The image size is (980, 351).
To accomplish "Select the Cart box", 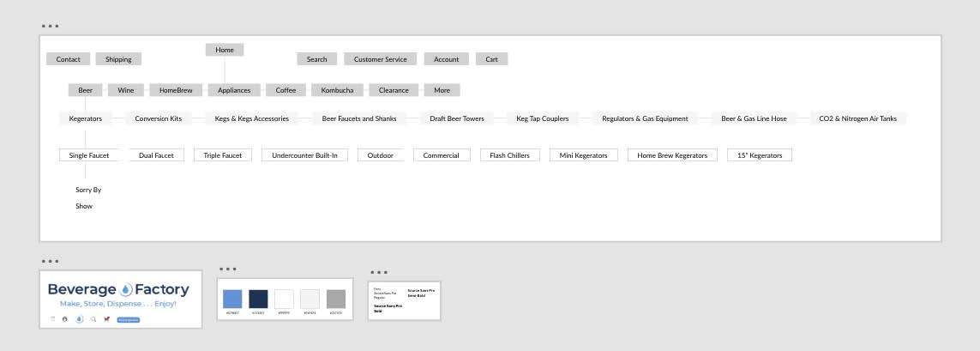I will click(492, 59).
